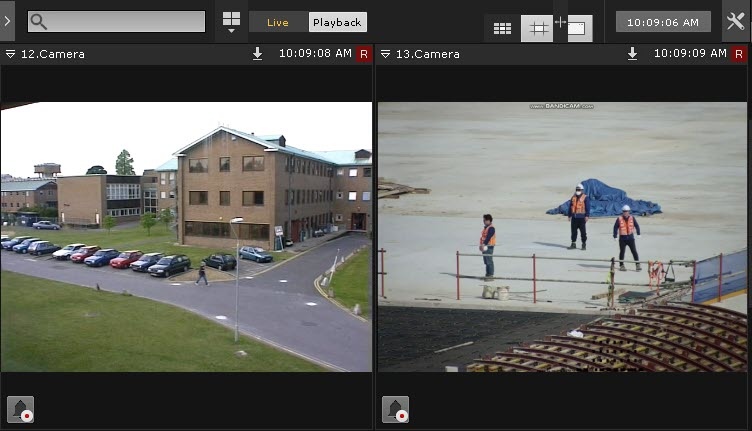Screen dimensions: 752x431
Task: Click the 10:09:09 AM timestamp on 13.Camera
Action: (x=690, y=54)
